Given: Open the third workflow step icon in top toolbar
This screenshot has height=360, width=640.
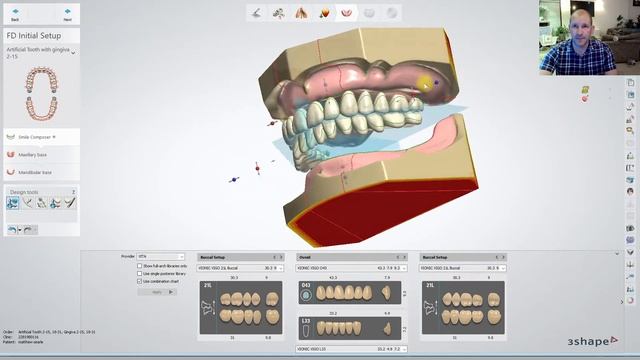Looking at the screenshot, I should [301, 13].
